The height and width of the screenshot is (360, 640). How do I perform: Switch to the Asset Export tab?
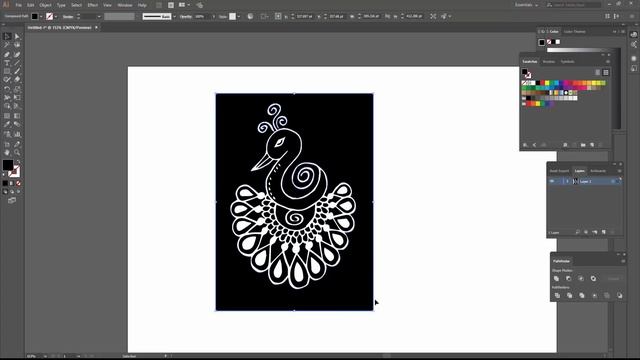pyautogui.click(x=559, y=171)
